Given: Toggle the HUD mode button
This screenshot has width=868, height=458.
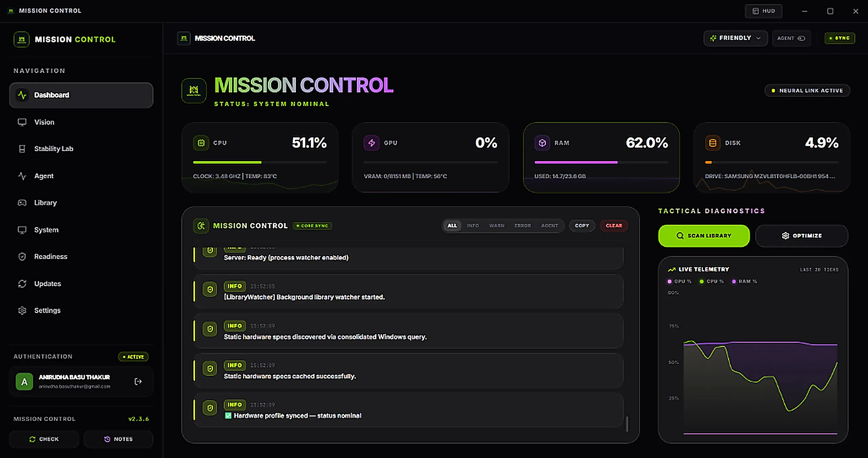Looking at the screenshot, I should click(764, 11).
